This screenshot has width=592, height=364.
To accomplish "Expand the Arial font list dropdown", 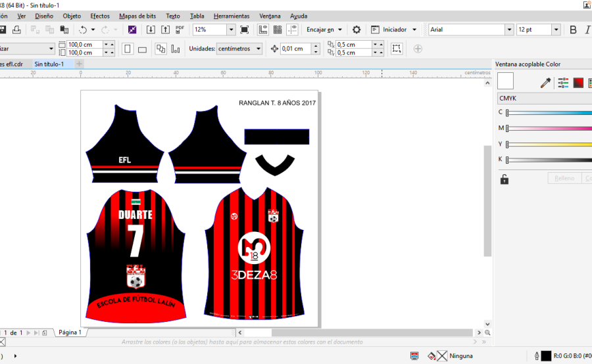I will (x=508, y=30).
